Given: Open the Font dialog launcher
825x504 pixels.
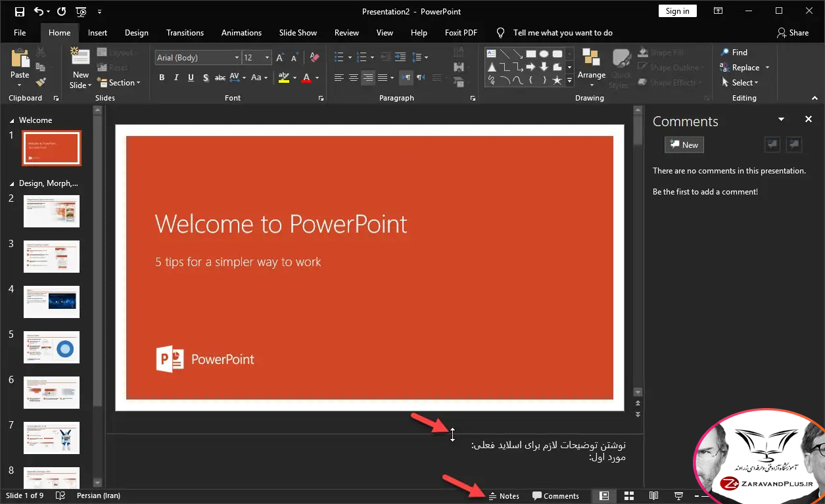Looking at the screenshot, I should pos(321,99).
